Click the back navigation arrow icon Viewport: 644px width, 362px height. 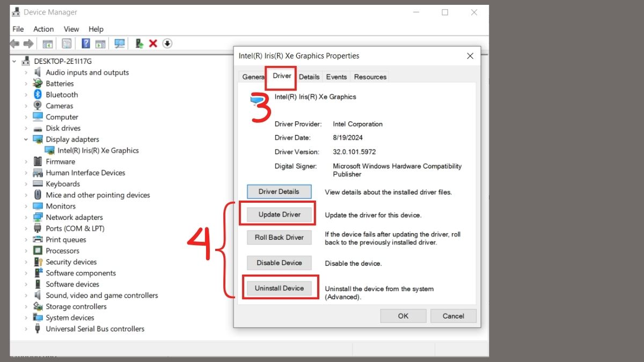[x=14, y=43]
